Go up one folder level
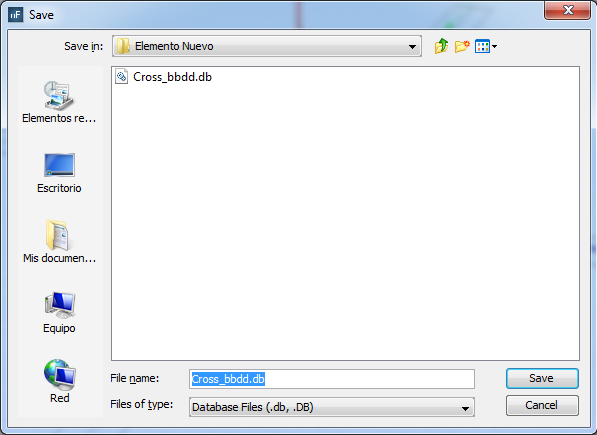The image size is (597, 435). pos(441,46)
